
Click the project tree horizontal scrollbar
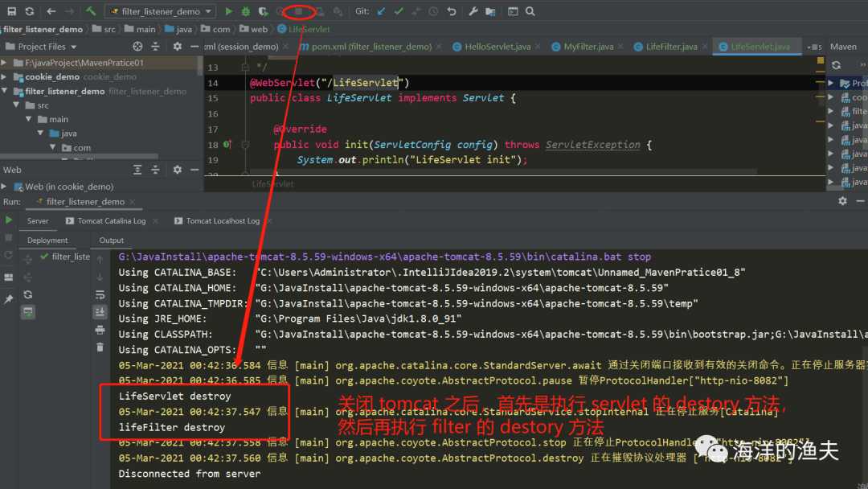(79, 157)
